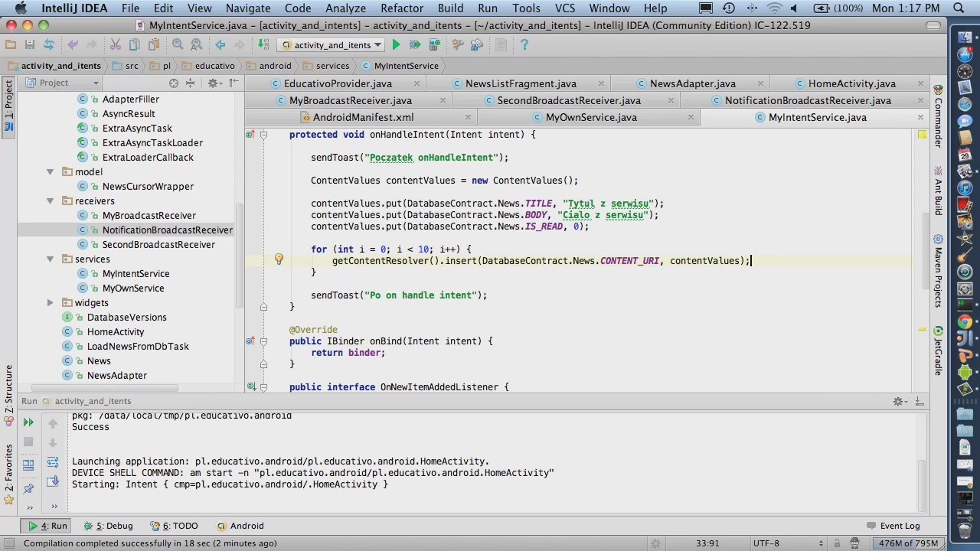
Task: Click the Cut scissors icon
Action: tap(116, 45)
